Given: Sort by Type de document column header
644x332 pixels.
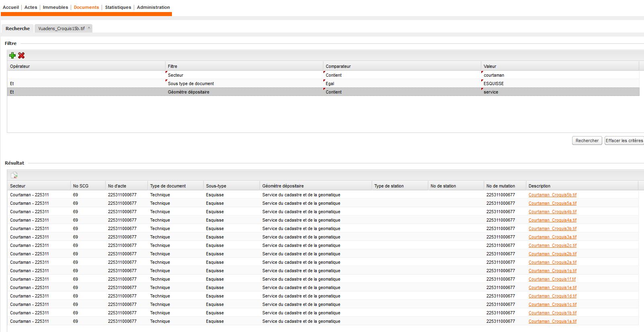Looking at the screenshot, I should point(176,186).
